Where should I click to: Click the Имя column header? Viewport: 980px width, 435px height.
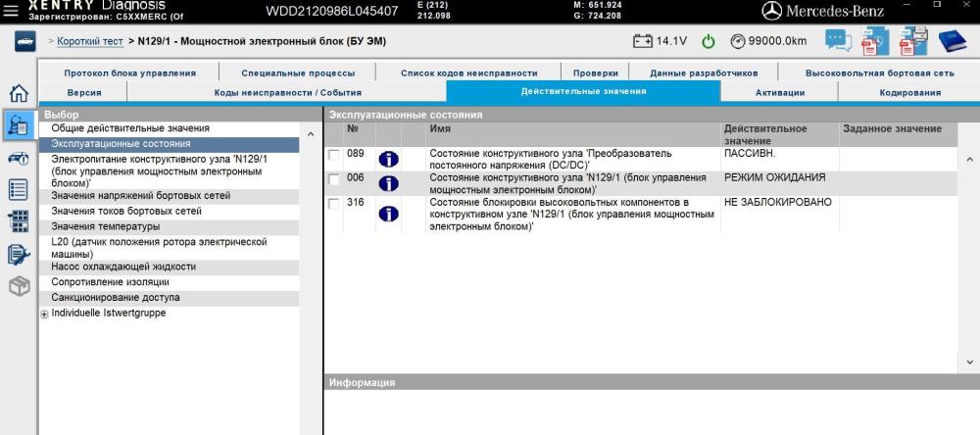(573, 134)
